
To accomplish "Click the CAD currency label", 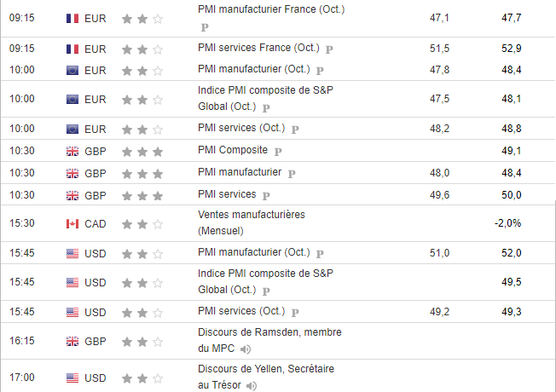I will 96,223.
